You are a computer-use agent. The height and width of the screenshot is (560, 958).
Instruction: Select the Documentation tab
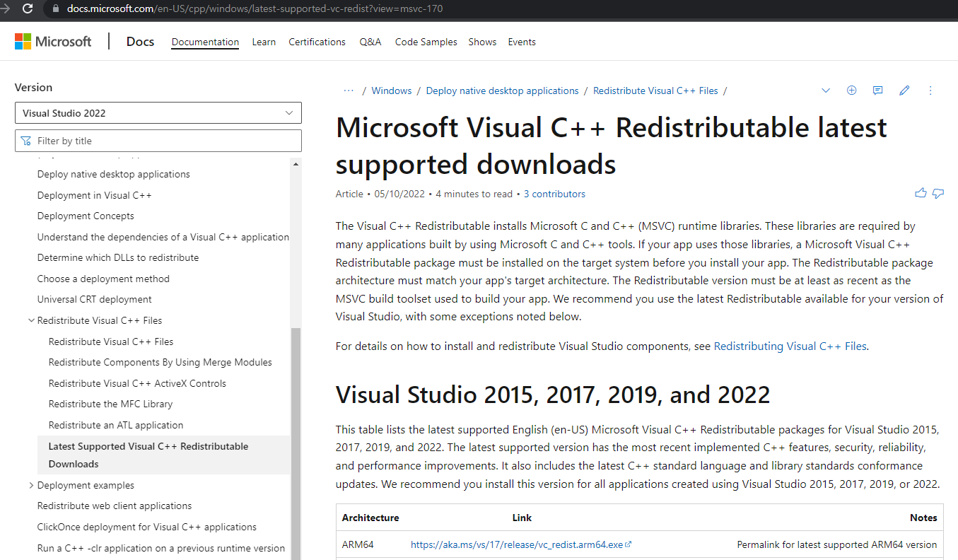pos(205,42)
